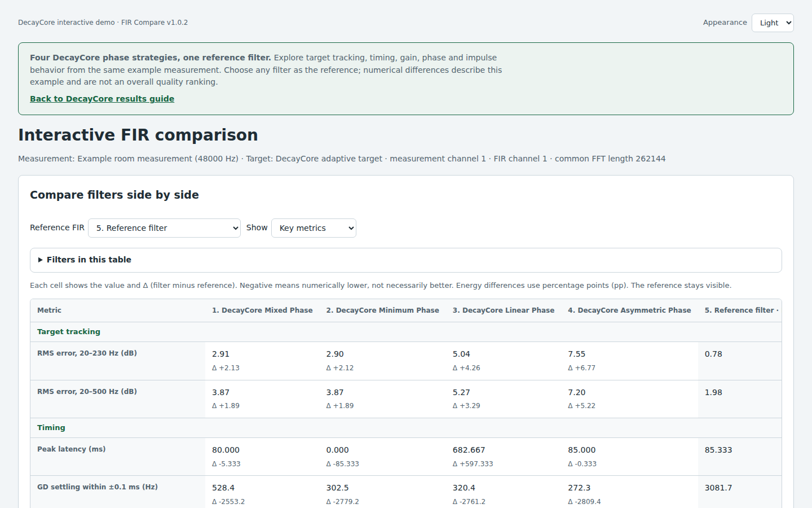
Task: Click the 80.000 Mixed Phase latency value
Action: pos(226,450)
